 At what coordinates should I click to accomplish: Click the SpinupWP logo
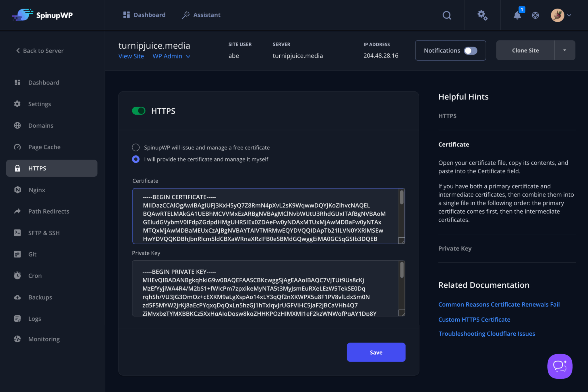(x=42, y=15)
